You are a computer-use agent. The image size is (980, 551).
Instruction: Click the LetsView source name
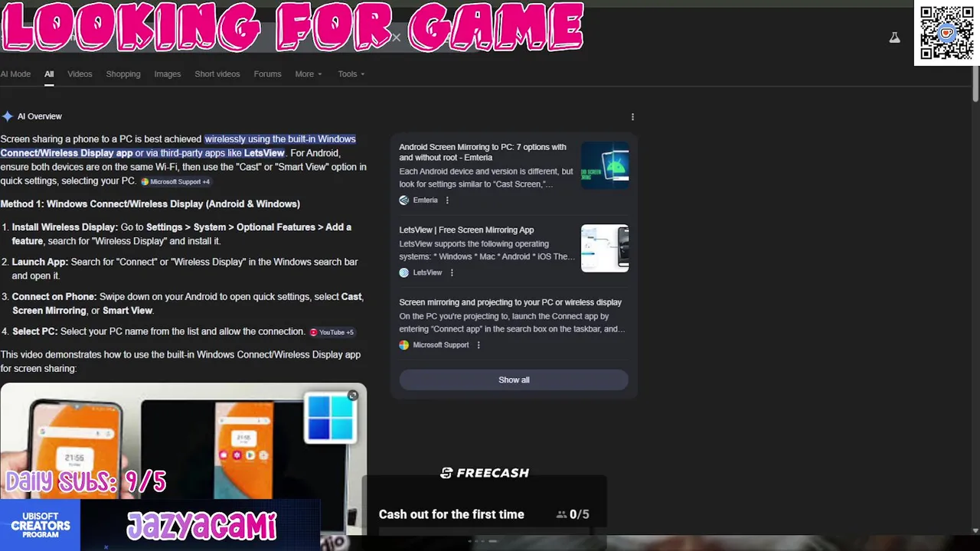click(427, 272)
